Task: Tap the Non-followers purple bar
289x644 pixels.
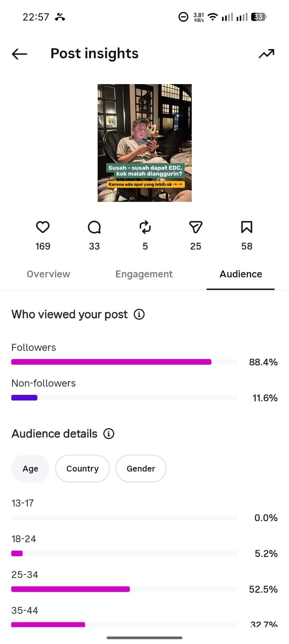Action: click(x=24, y=398)
